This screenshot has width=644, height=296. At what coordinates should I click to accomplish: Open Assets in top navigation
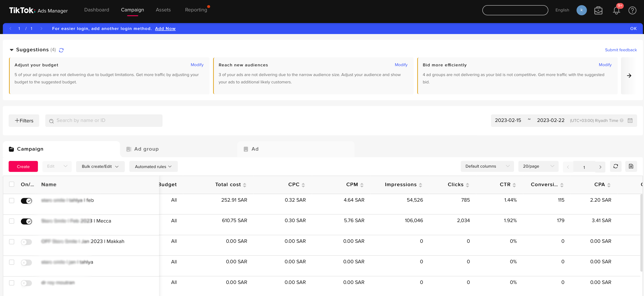click(x=163, y=10)
